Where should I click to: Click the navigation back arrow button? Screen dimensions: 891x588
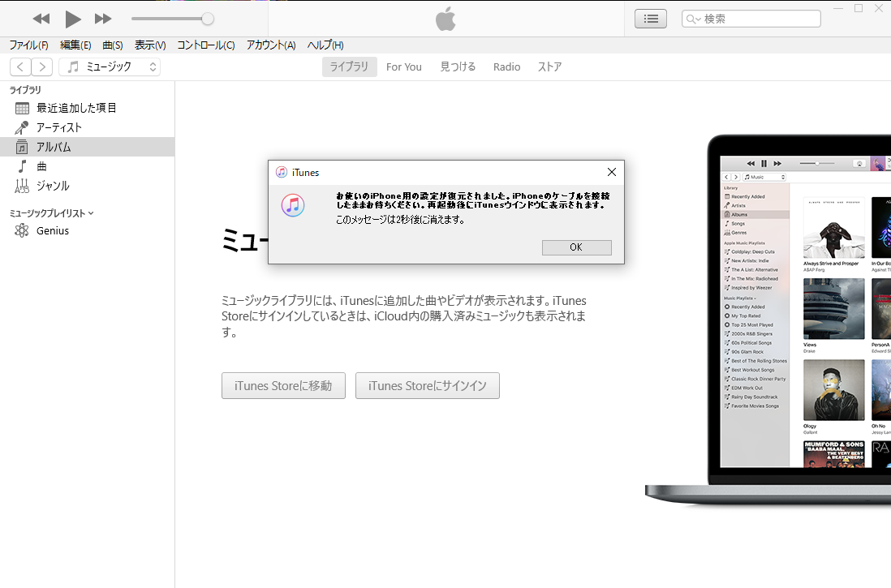[x=20, y=67]
